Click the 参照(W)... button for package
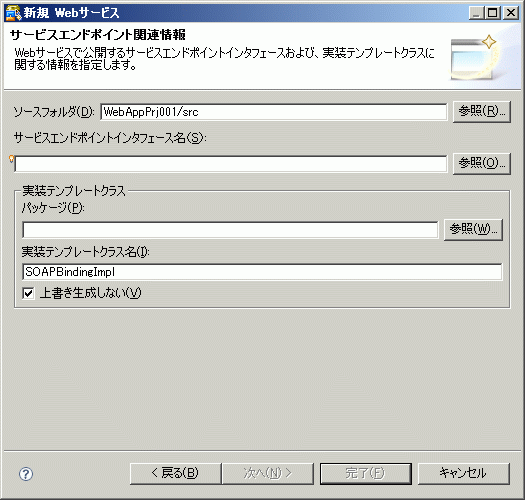The width and height of the screenshot is (525, 500). click(473, 229)
